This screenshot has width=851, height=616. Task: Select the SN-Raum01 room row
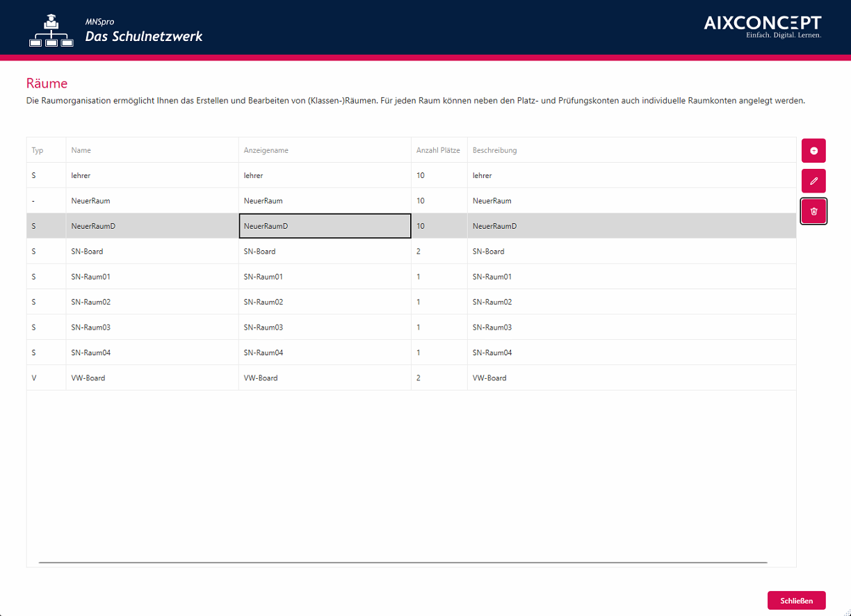click(x=90, y=277)
